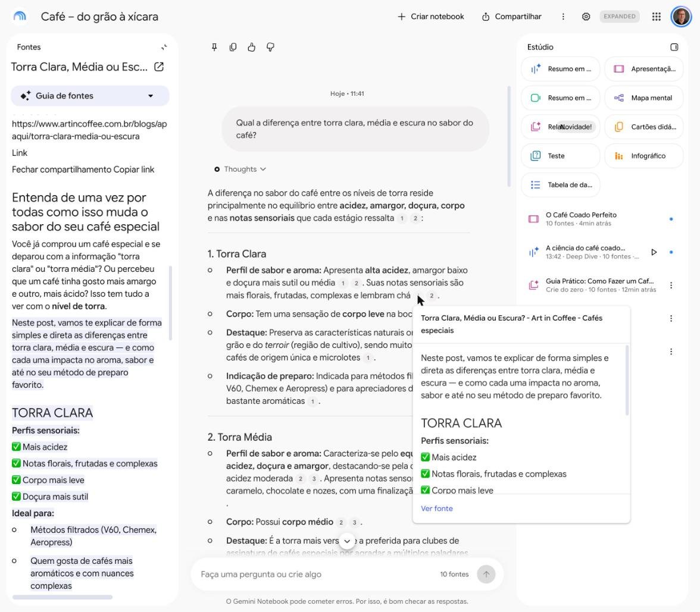Click the Compartilhar button

pos(512,17)
